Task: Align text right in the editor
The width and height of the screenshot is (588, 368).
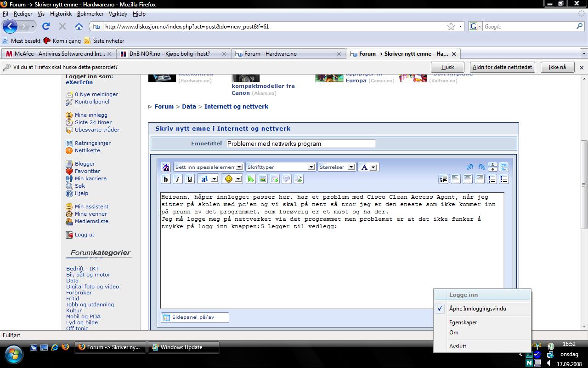Action: (x=480, y=179)
